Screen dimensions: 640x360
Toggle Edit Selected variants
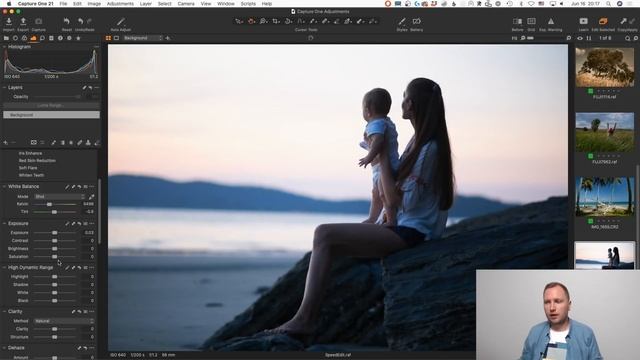coord(603,21)
